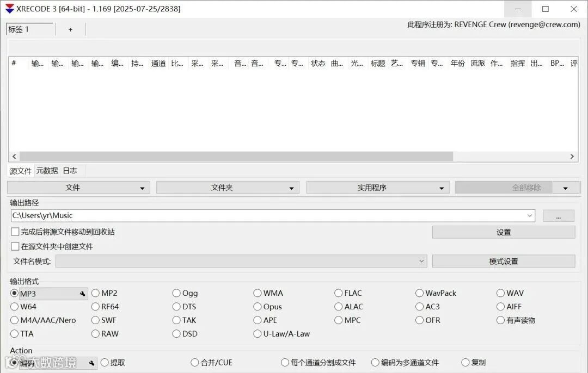Click the 模式设置 button

coord(504,262)
